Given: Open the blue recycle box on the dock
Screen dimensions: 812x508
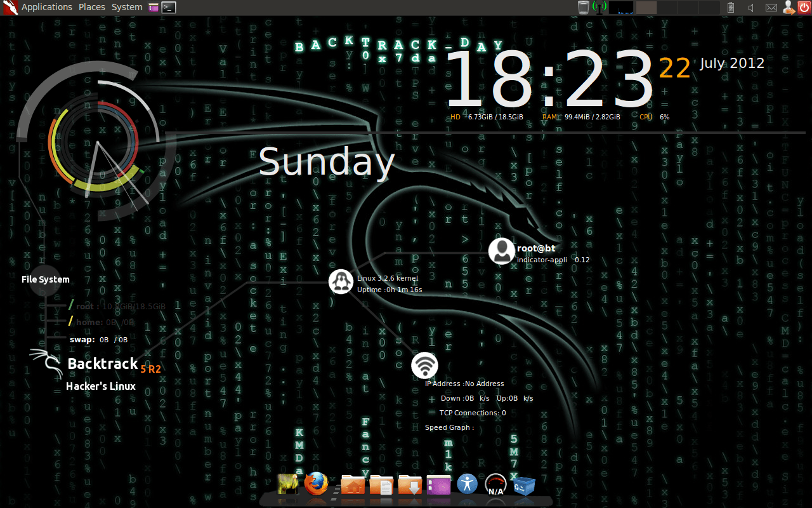Looking at the screenshot, I should tap(524, 486).
